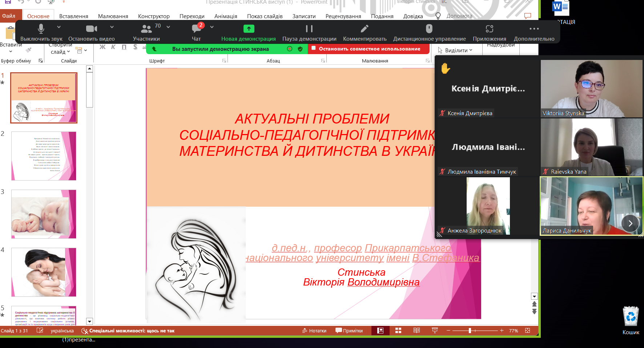Pause sharing with Пауза демонстрации
Image resolution: width=644 pixels, height=348 pixels.
(x=309, y=29)
